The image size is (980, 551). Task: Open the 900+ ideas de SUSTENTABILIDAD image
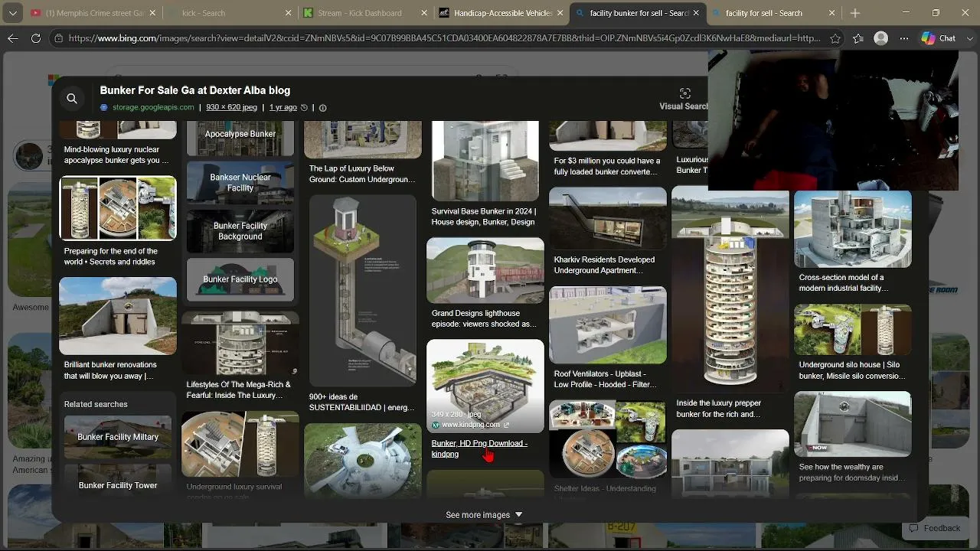click(x=363, y=291)
